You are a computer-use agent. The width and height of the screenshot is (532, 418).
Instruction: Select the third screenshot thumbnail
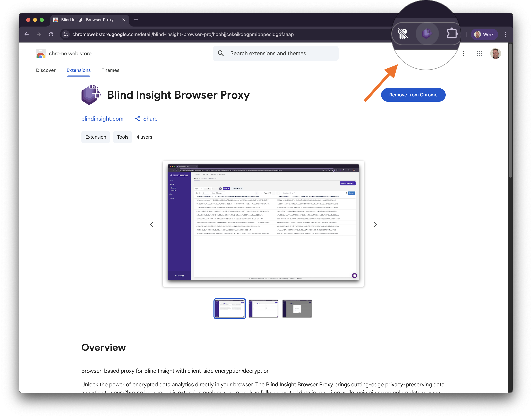point(297,309)
